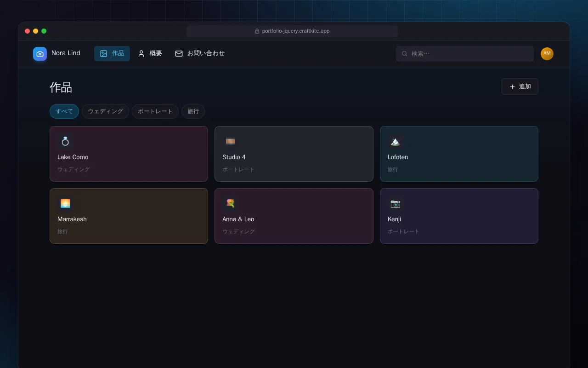Click 旅行 label under Marrakesh

pos(62,231)
